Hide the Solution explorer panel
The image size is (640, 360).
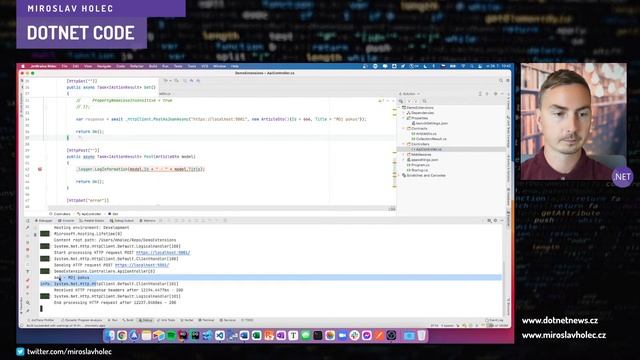(502, 94)
